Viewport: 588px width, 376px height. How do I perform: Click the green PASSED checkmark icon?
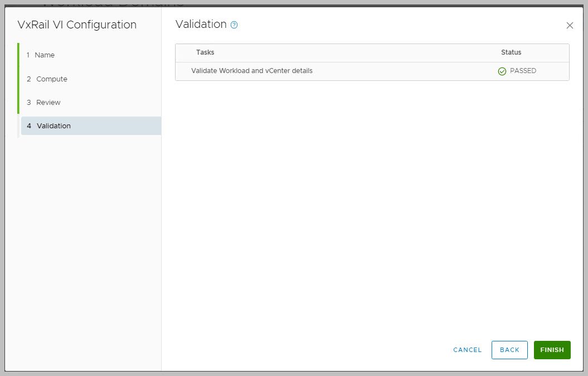502,71
